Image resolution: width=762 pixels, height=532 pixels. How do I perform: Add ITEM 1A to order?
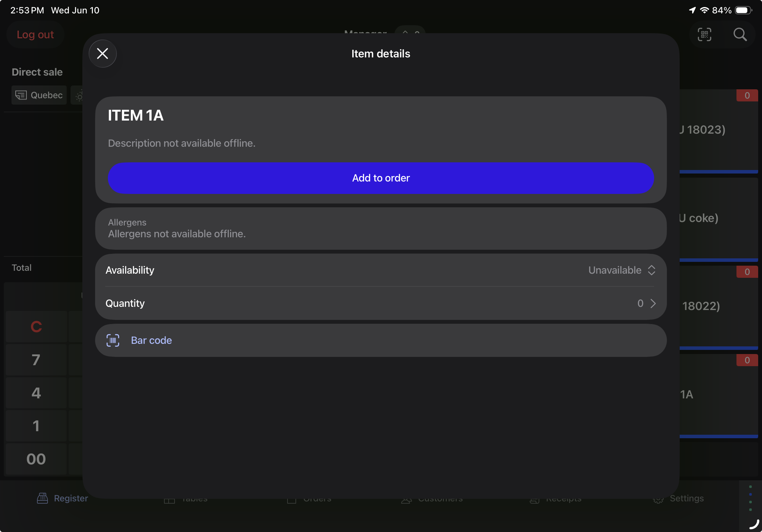coord(381,178)
